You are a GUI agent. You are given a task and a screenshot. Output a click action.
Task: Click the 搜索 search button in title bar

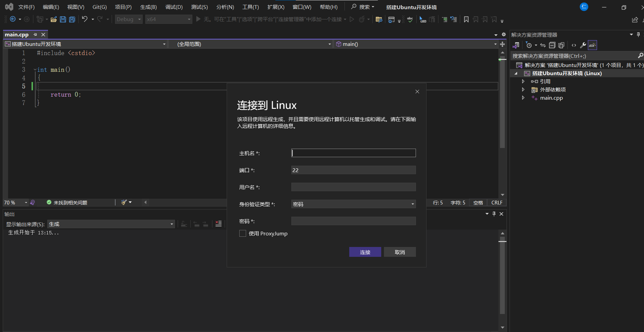click(363, 7)
